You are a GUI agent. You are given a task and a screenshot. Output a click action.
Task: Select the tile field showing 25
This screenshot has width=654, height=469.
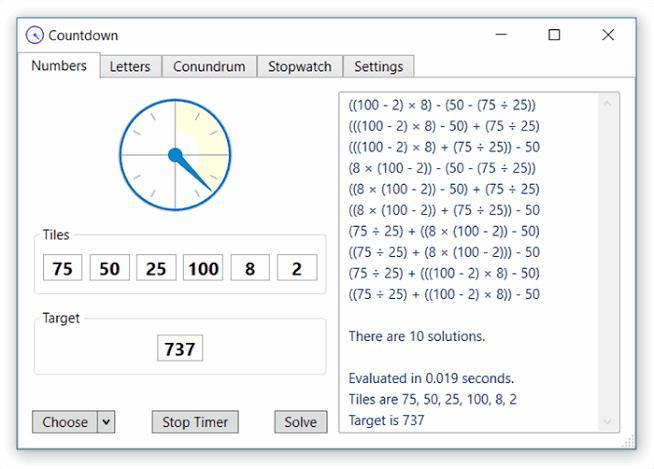(156, 268)
